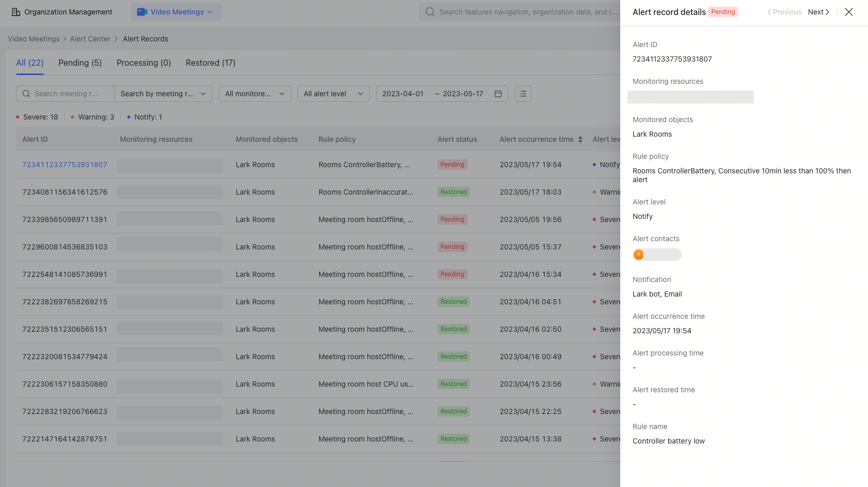The width and height of the screenshot is (868, 487).
Task: Open the global search magnifier in top bar
Action: pos(429,11)
